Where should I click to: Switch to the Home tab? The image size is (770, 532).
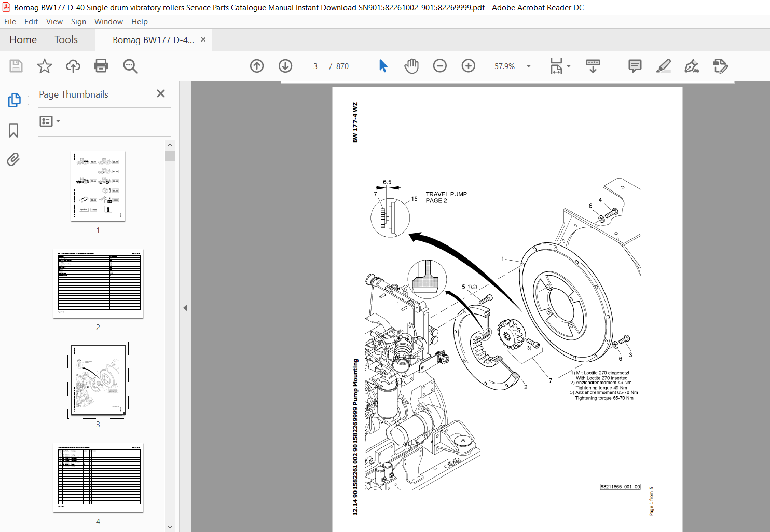pyautogui.click(x=23, y=40)
